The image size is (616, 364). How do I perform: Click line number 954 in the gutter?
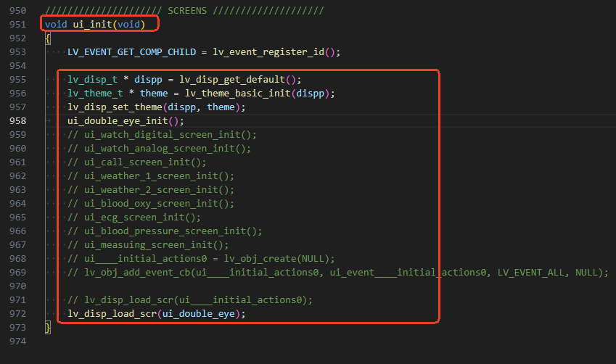tap(17, 66)
